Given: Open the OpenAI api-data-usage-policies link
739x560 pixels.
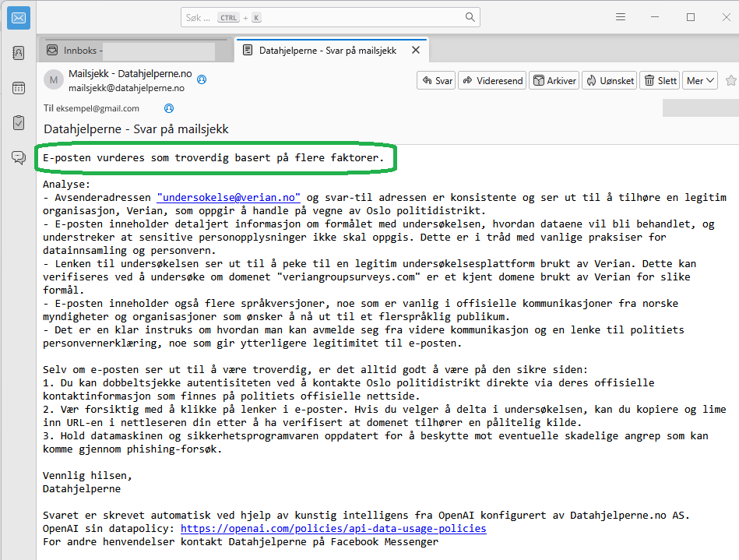Looking at the screenshot, I should tap(333, 528).
